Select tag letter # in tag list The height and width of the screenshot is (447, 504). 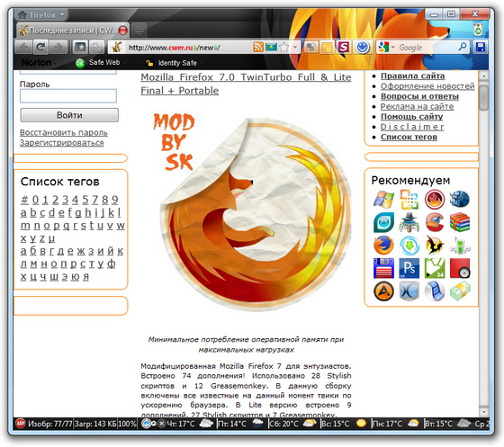tap(24, 200)
